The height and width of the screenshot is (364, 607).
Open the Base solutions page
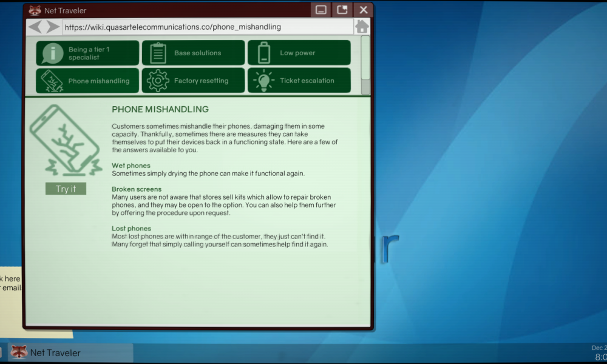[193, 53]
